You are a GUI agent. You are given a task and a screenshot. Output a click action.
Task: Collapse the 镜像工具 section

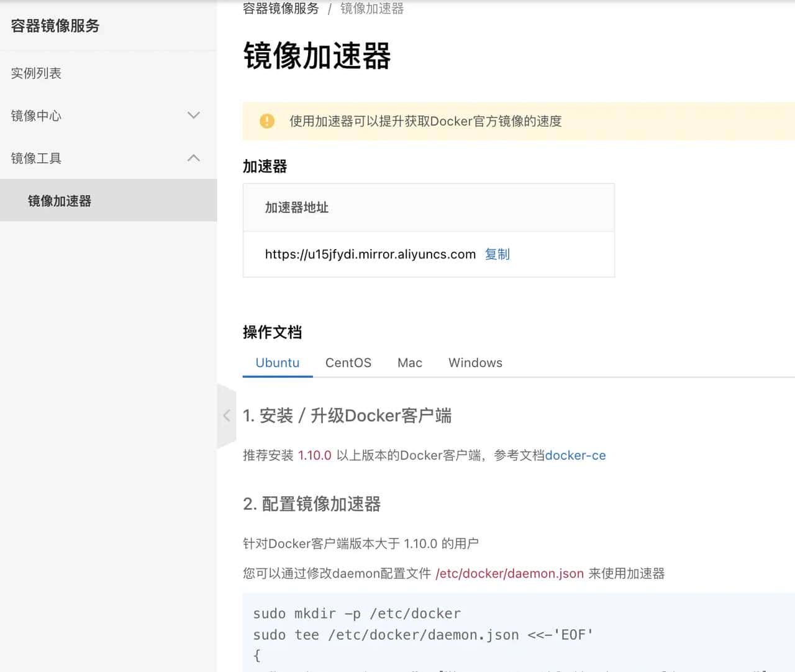click(x=193, y=158)
